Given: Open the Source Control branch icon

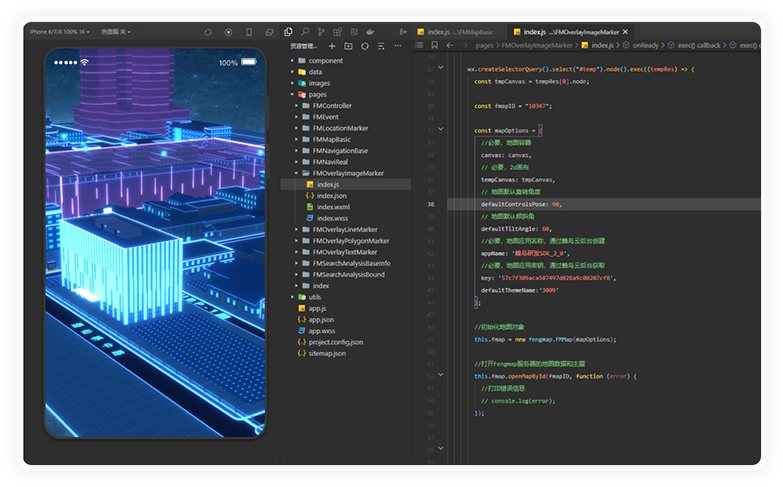Looking at the screenshot, I should pyautogui.click(x=322, y=32).
